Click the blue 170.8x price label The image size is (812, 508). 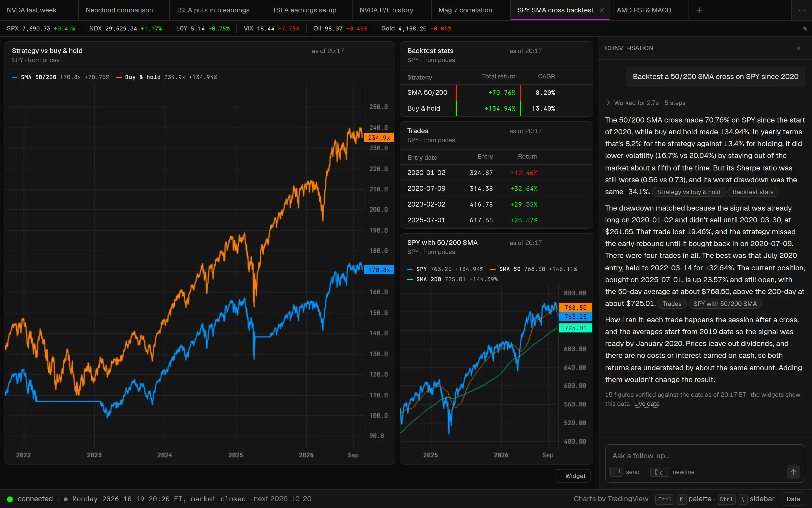click(379, 270)
